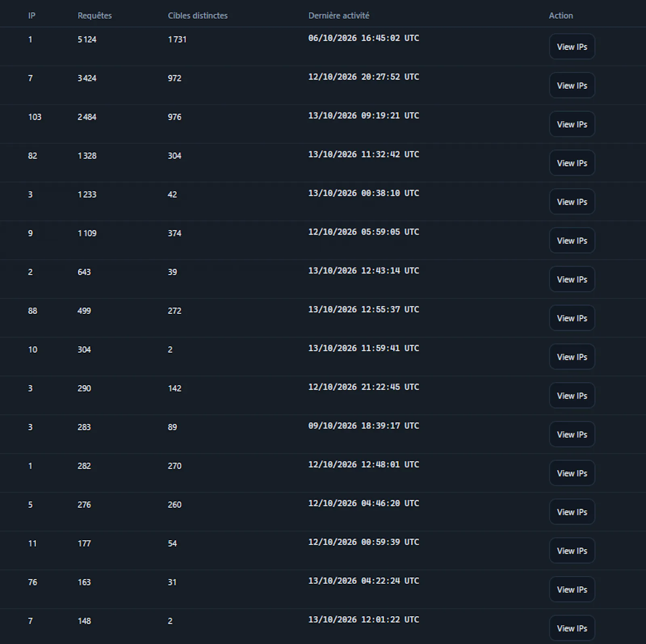View IPs for the 1 109 requests row
Viewport: 646px width, 644px height.
coord(572,241)
